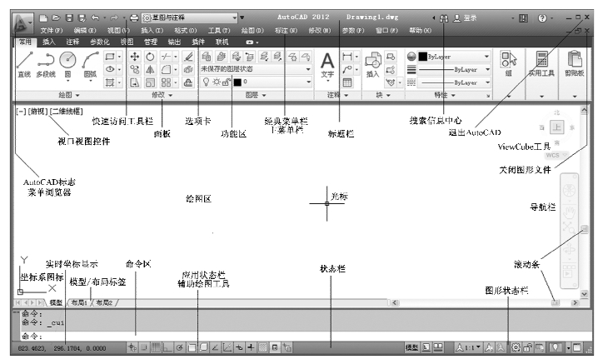Click the search binoculars icon in InfoCenter
This screenshot has width=603, height=364.
pyautogui.click(x=444, y=18)
